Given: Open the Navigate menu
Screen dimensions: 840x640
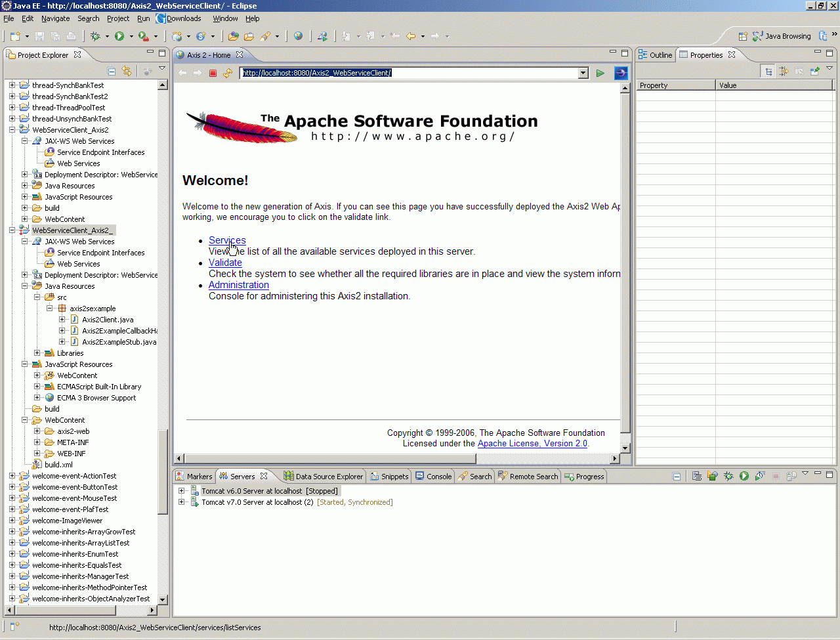Looking at the screenshot, I should click(x=56, y=18).
